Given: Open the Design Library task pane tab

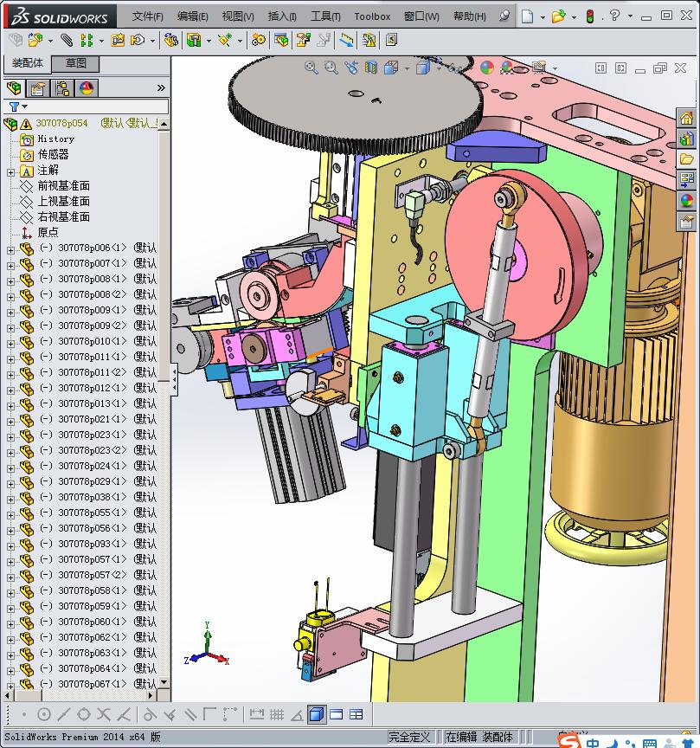Looking at the screenshot, I should pos(687,139).
